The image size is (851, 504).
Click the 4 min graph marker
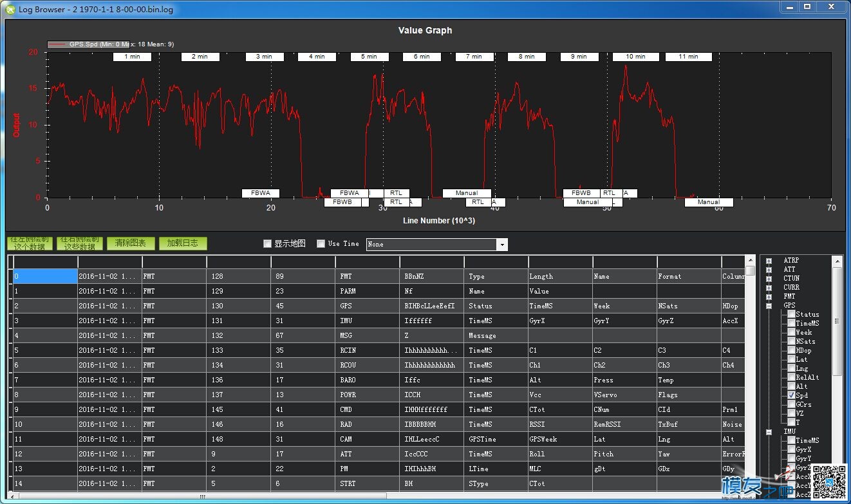316,57
